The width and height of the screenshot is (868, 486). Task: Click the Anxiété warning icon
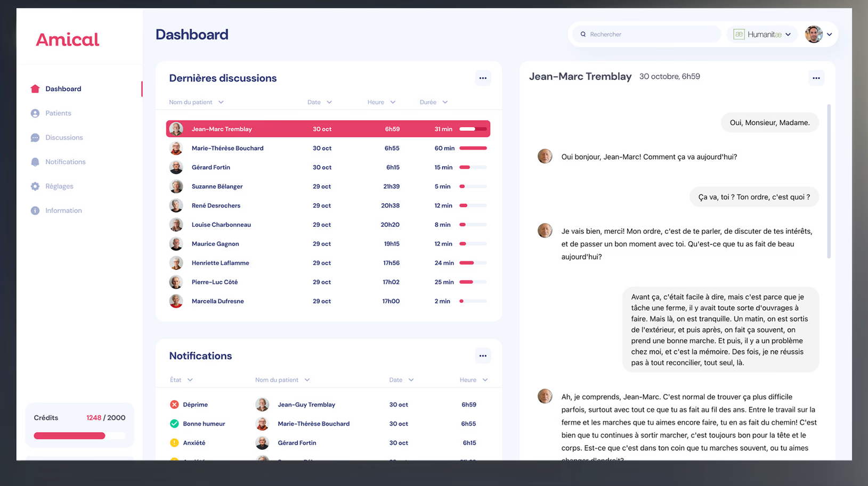[174, 442]
